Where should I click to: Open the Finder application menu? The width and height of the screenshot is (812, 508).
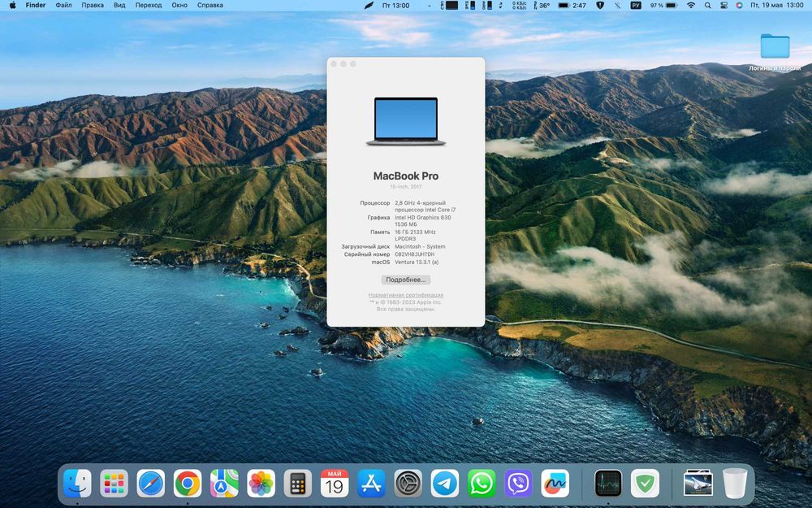pos(36,5)
